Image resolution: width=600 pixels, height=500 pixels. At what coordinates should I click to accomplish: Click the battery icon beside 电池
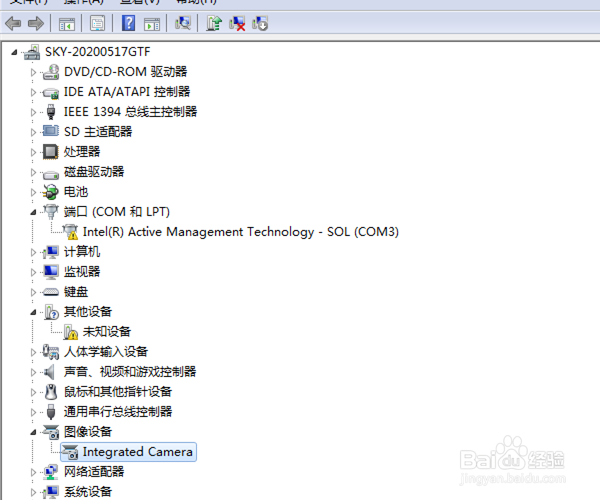pyautogui.click(x=51, y=192)
